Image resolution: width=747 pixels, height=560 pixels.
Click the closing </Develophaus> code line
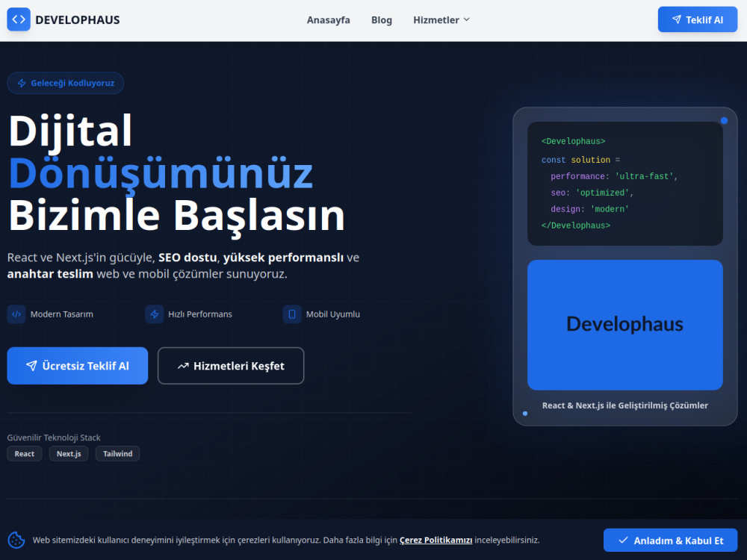tap(575, 225)
